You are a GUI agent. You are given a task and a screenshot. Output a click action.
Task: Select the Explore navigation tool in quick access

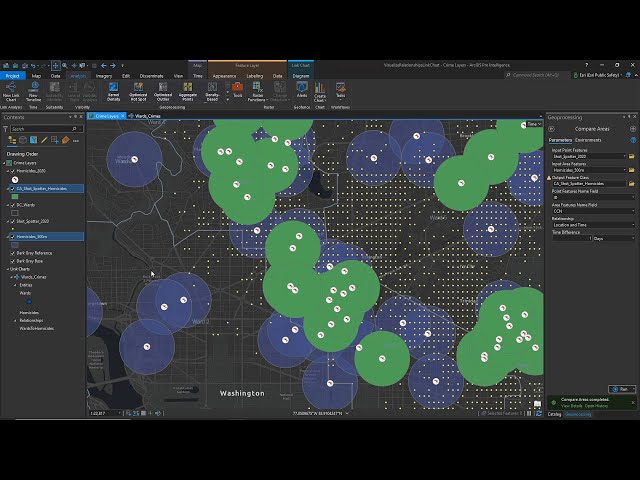(x=56, y=65)
